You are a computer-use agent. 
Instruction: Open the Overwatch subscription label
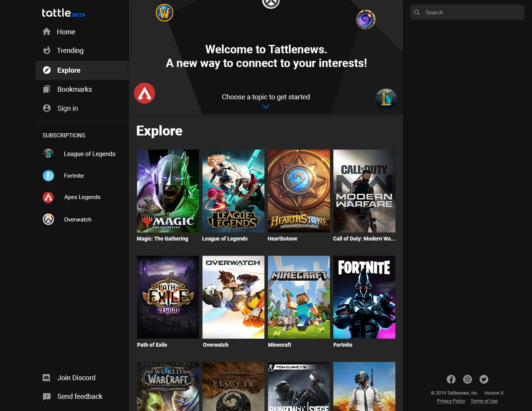[x=78, y=220]
